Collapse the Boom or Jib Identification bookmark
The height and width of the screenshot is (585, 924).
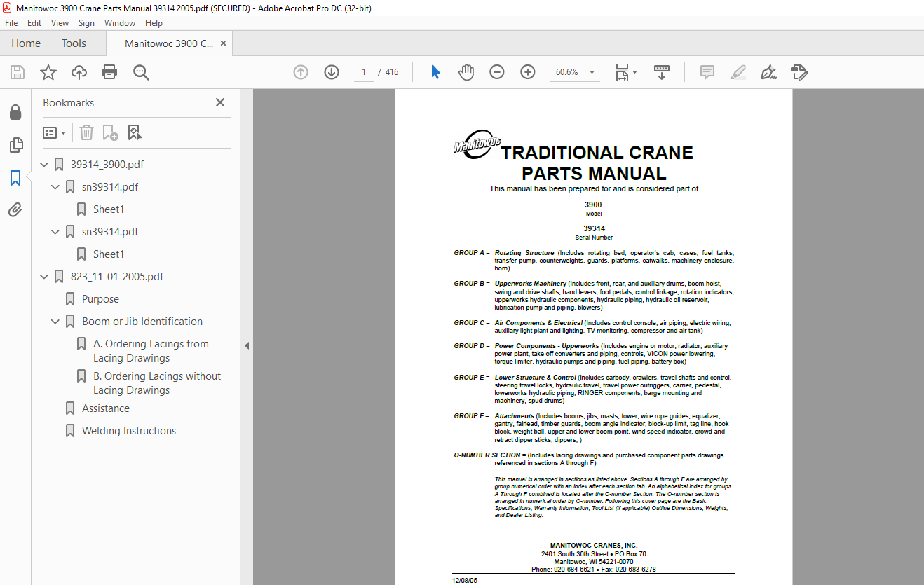coord(56,322)
